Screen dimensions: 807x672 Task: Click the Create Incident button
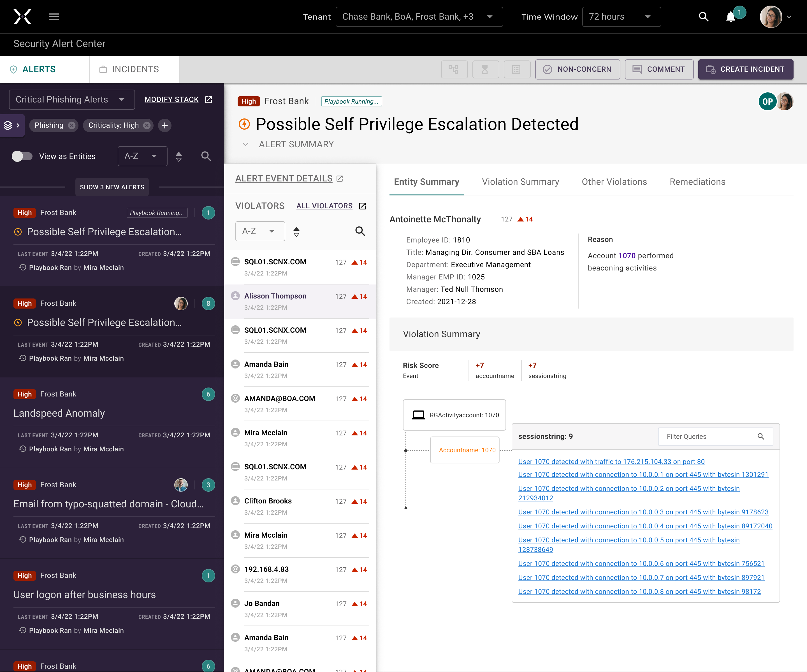745,69
